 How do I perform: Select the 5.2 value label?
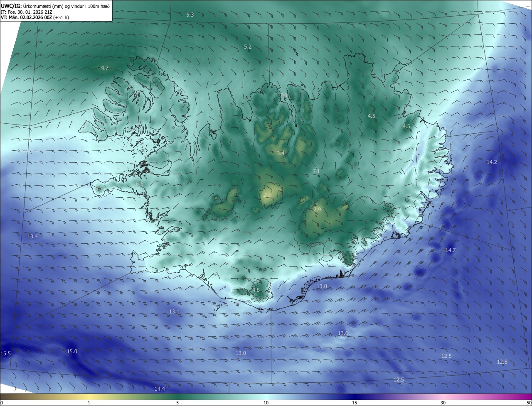pos(248,46)
